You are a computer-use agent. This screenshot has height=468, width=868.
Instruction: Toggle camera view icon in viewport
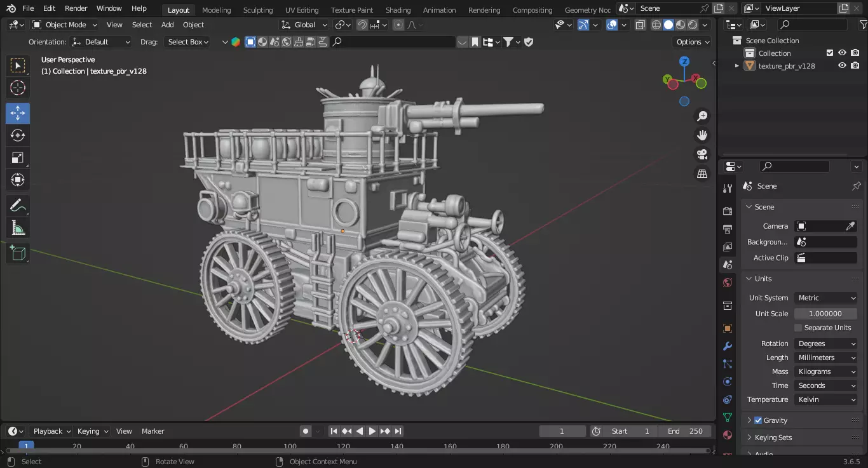(702, 154)
